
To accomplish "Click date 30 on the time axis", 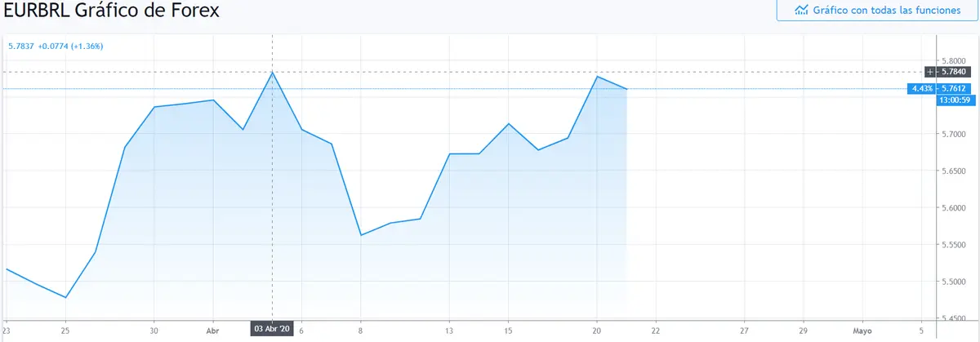I will (x=154, y=332).
